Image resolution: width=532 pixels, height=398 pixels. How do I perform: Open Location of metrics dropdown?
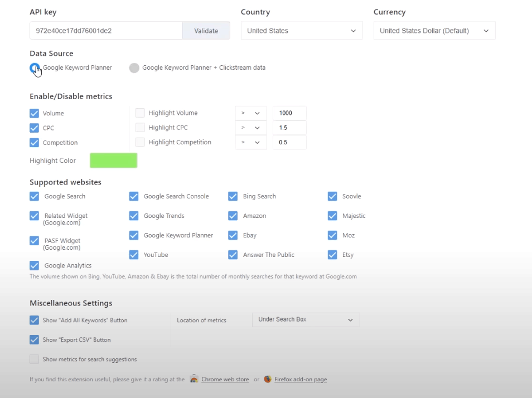tap(306, 320)
